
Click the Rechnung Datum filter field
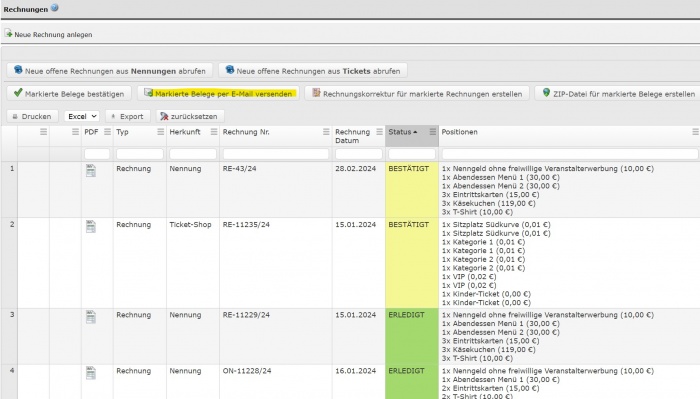pyautogui.click(x=359, y=154)
